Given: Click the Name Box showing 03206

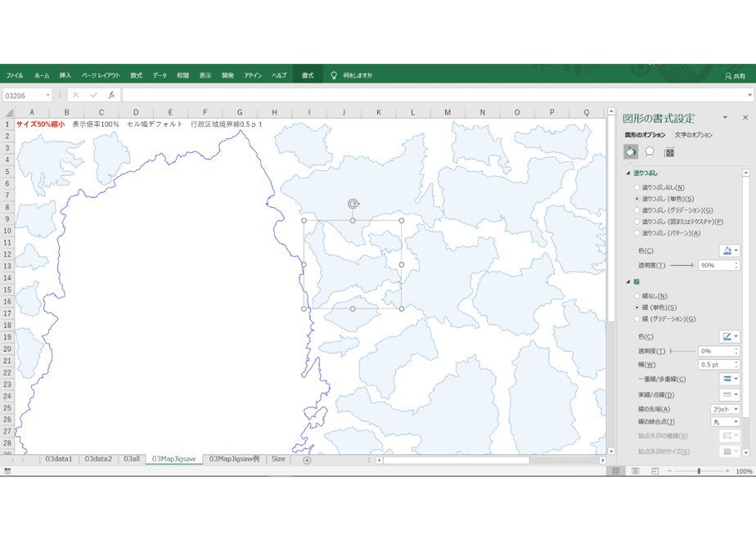Looking at the screenshot, I should [27, 96].
